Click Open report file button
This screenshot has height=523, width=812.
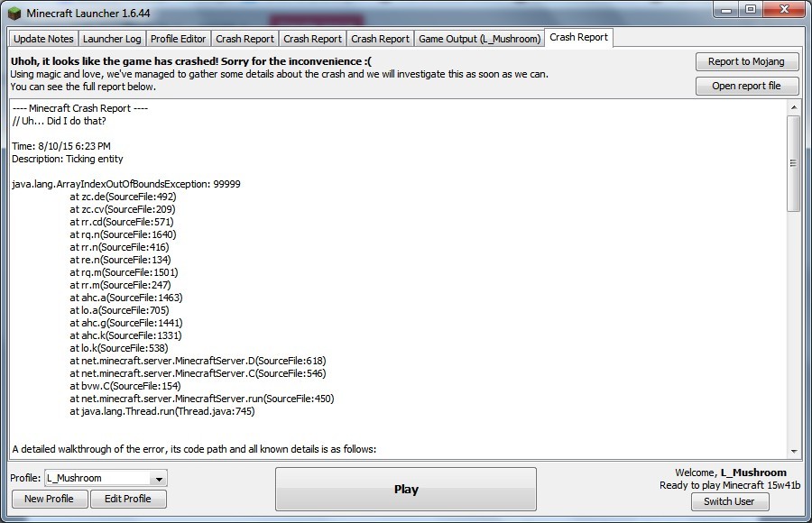[746, 86]
